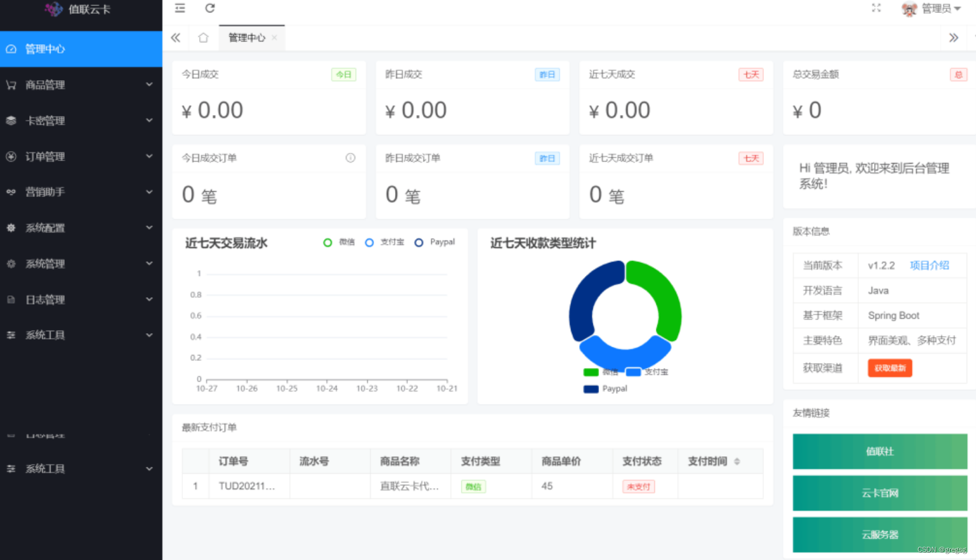This screenshot has height=560, width=976.
Task: Open the 订单管理 sidebar menu
Action: pyautogui.click(x=81, y=157)
